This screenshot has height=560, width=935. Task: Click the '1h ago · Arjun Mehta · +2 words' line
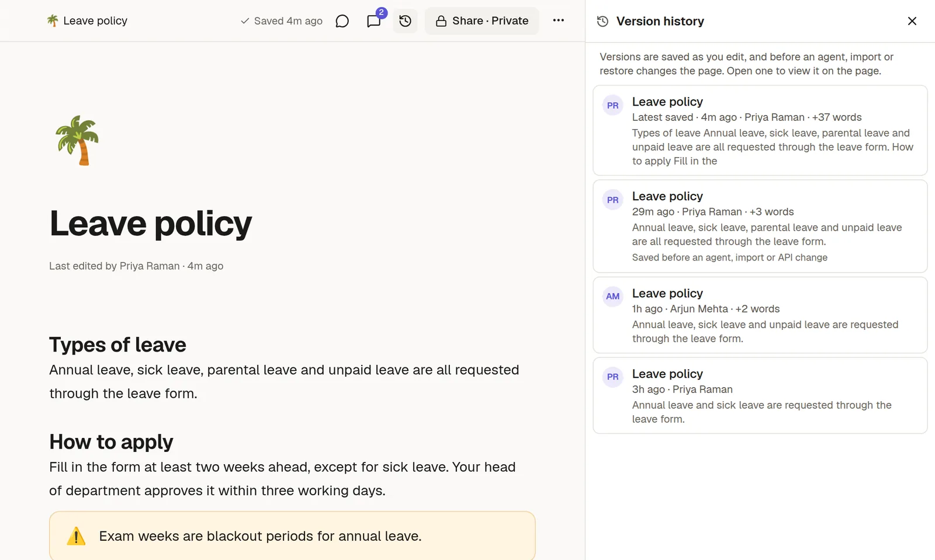tap(705, 309)
